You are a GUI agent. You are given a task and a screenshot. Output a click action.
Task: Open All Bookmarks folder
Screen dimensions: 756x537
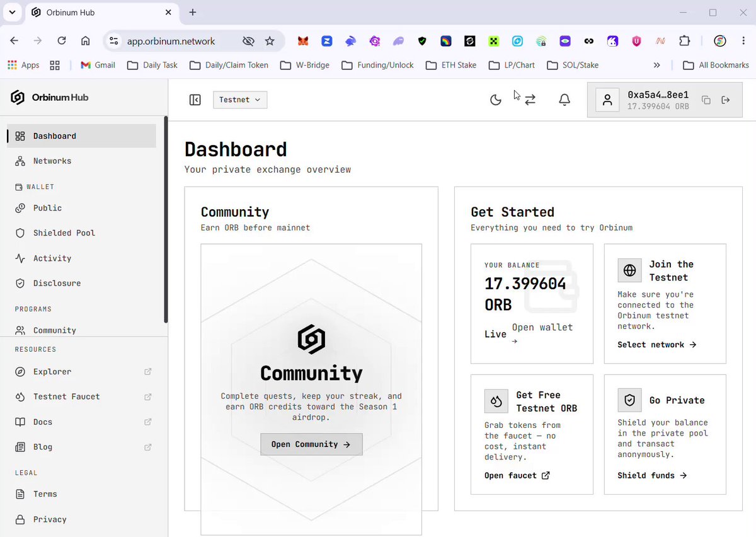(716, 65)
